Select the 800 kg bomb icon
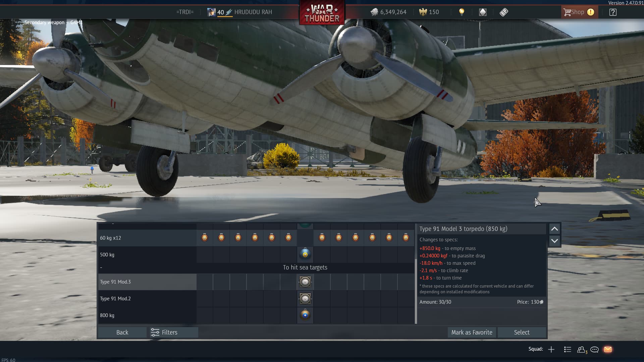This screenshot has height=362, width=644. (x=305, y=315)
